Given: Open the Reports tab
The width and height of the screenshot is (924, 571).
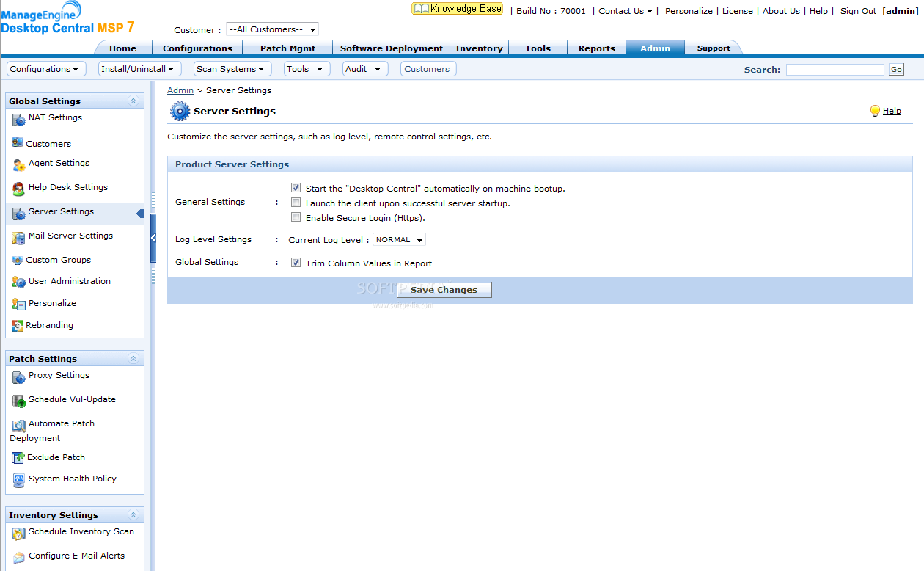Looking at the screenshot, I should pyautogui.click(x=597, y=48).
